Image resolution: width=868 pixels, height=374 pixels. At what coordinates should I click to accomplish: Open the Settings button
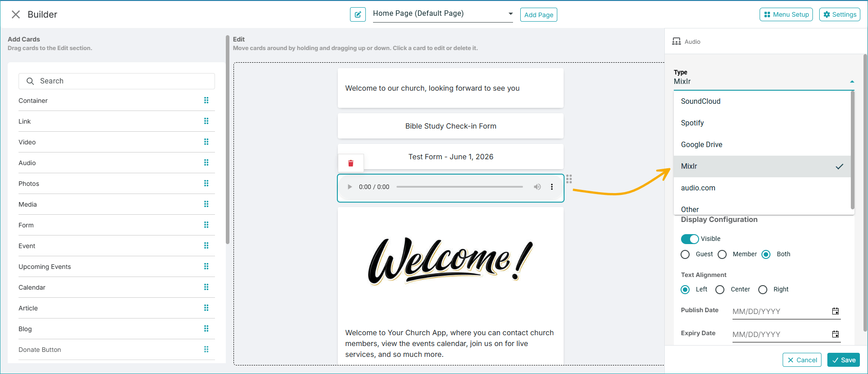coord(840,14)
